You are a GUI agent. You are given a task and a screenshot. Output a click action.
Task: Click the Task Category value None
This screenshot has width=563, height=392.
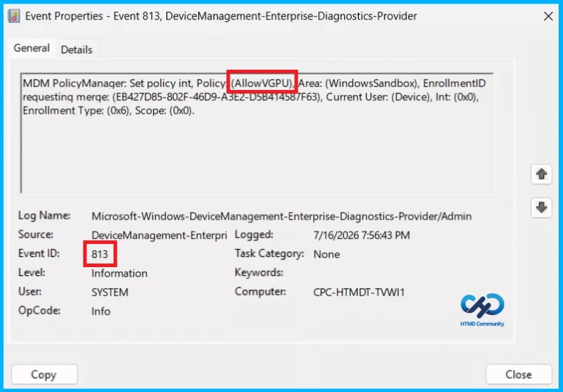click(326, 254)
